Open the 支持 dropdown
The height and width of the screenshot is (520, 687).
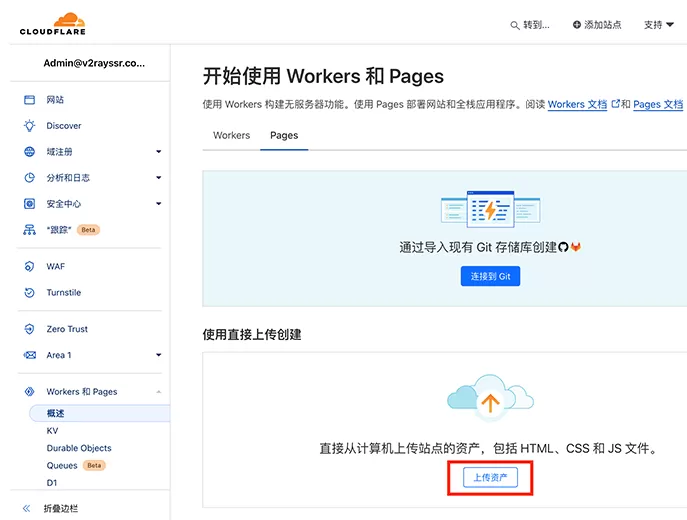pos(659,25)
